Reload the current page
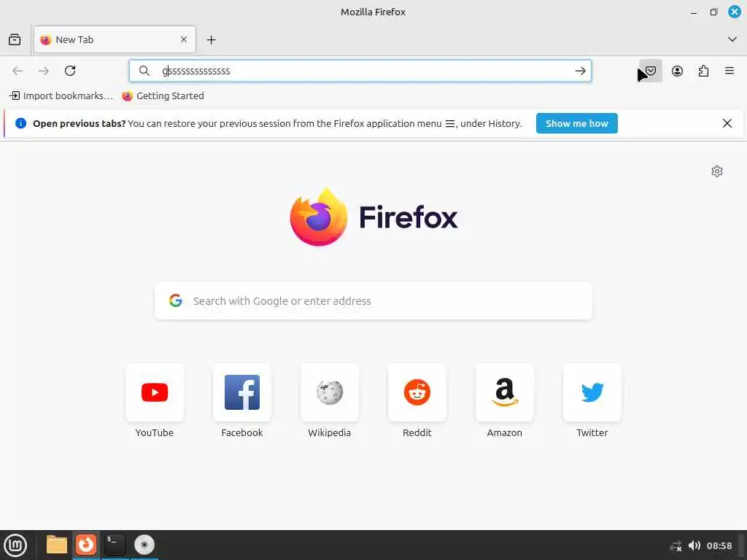Viewport: 747px width, 560px height. 70,71
